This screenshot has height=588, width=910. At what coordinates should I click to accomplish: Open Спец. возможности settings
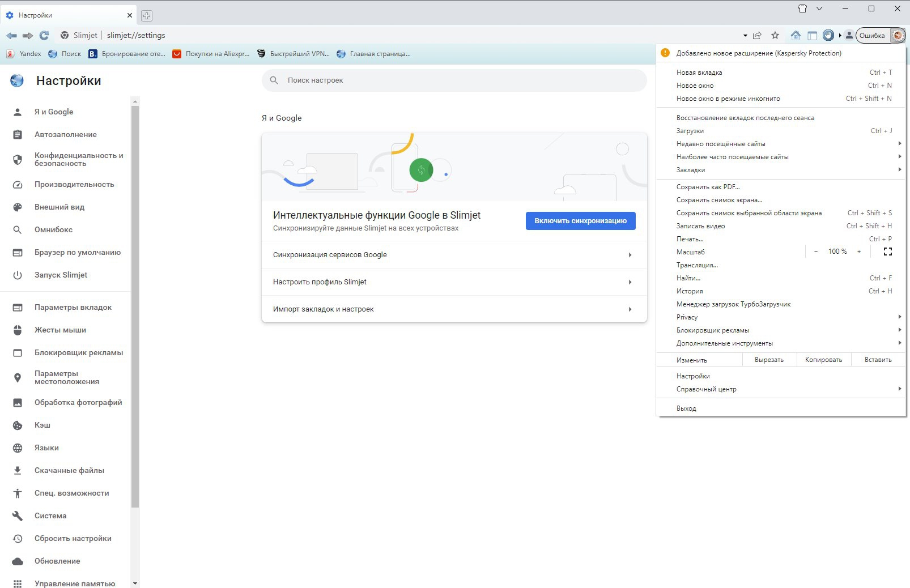(x=65, y=493)
